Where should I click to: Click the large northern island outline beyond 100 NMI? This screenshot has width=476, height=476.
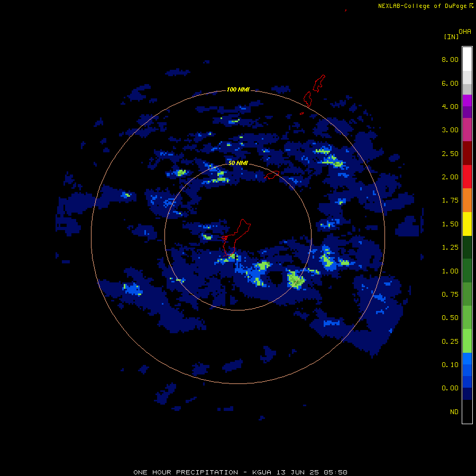point(319,83)
